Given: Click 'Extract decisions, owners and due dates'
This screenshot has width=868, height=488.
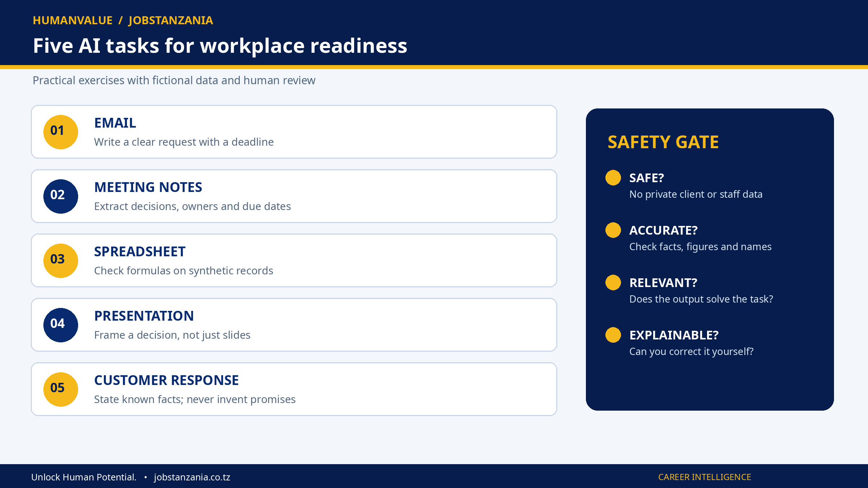Looking at the screenshot, I should coord(192,206).
